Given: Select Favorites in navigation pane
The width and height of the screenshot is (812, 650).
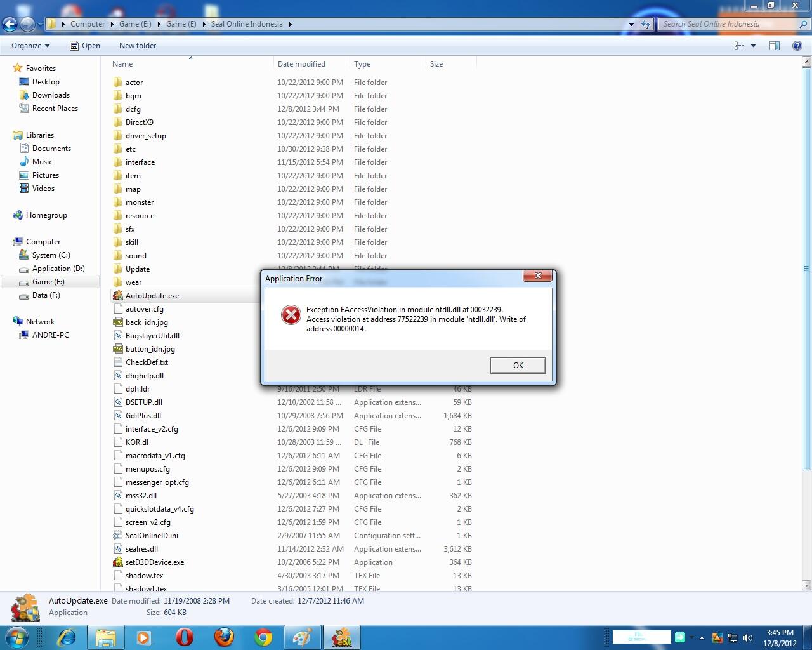Looking at the screenshot, I should tap(41, 69).
